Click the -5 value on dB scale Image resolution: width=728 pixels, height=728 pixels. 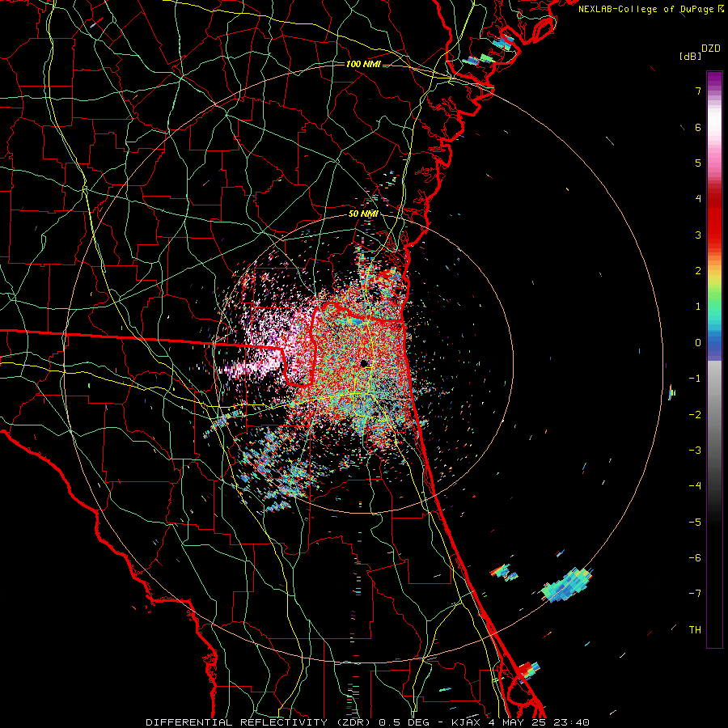coord(695,523)
